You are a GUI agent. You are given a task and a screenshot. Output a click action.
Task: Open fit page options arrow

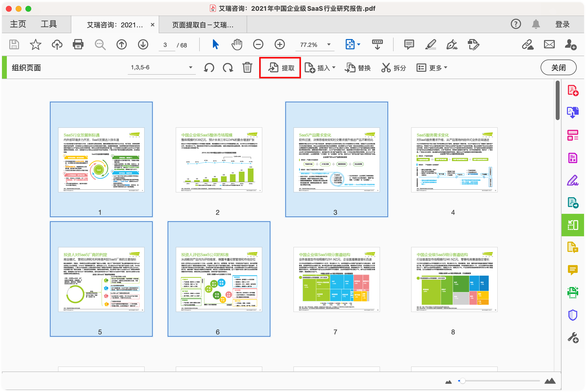coord(359,44)
